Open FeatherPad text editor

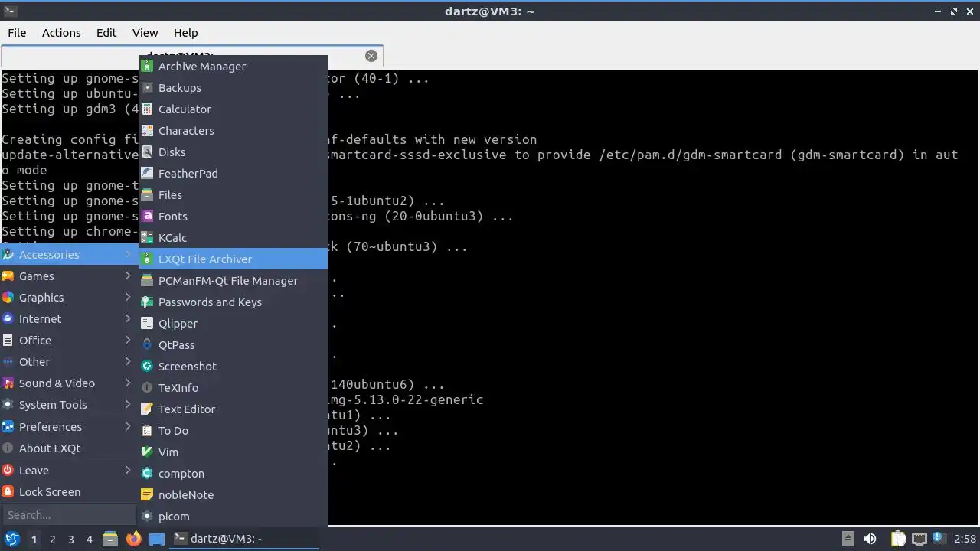pos(234,174)
